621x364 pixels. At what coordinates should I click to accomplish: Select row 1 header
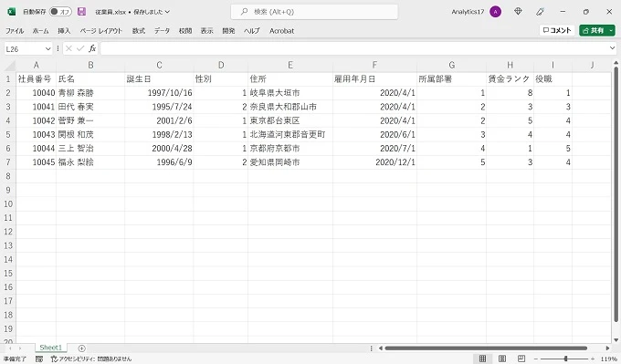pyautogui.click(x=8, y=79)
